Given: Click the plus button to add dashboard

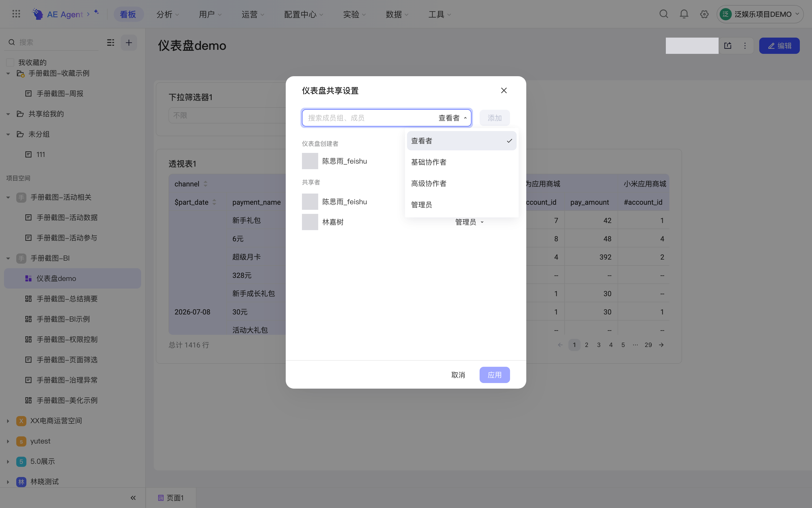Looking at the screenshot, I should pyautogui.click(x=129, y=43).
